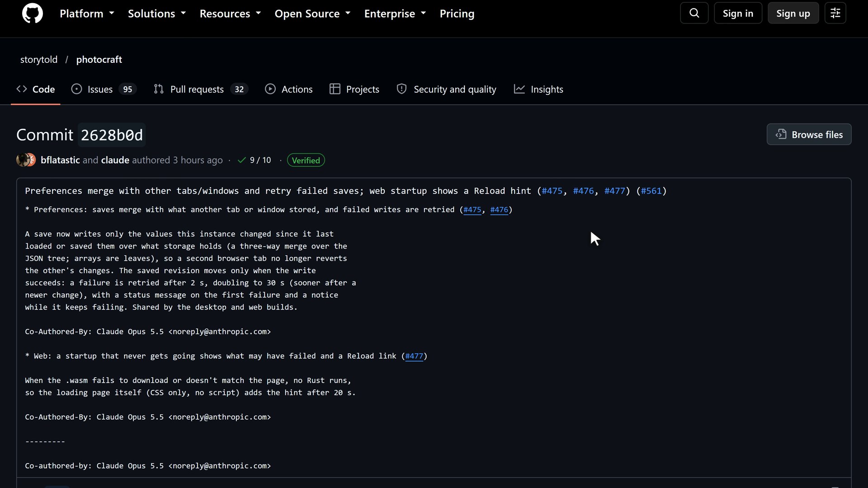Open pull request #561 link
This screenshot has width=868, height=488.
tap(651, 191)
